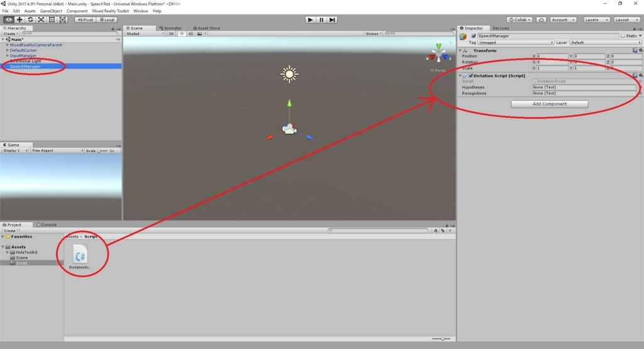Toggle Local/Global handle rotation
This screenshot has width=644, height=349.
107,19
